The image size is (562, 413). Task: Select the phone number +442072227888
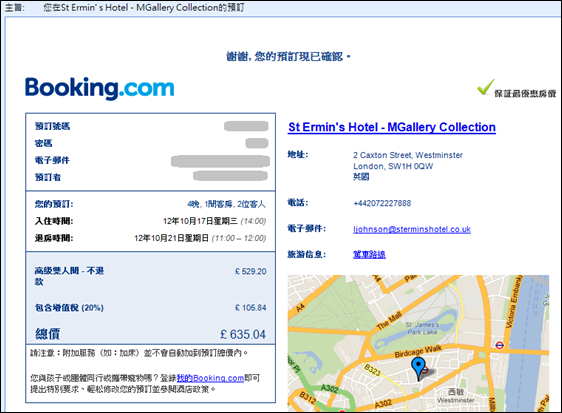tap(382, 203)
